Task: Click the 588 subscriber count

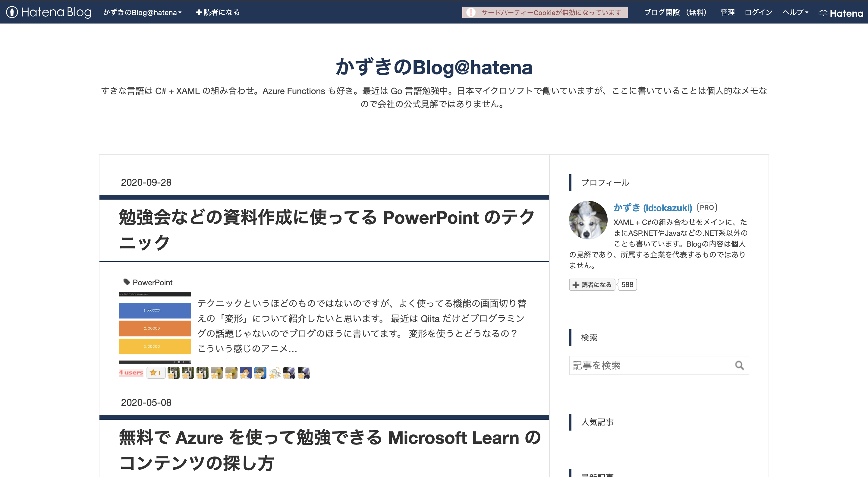Action: click(627, 285)
